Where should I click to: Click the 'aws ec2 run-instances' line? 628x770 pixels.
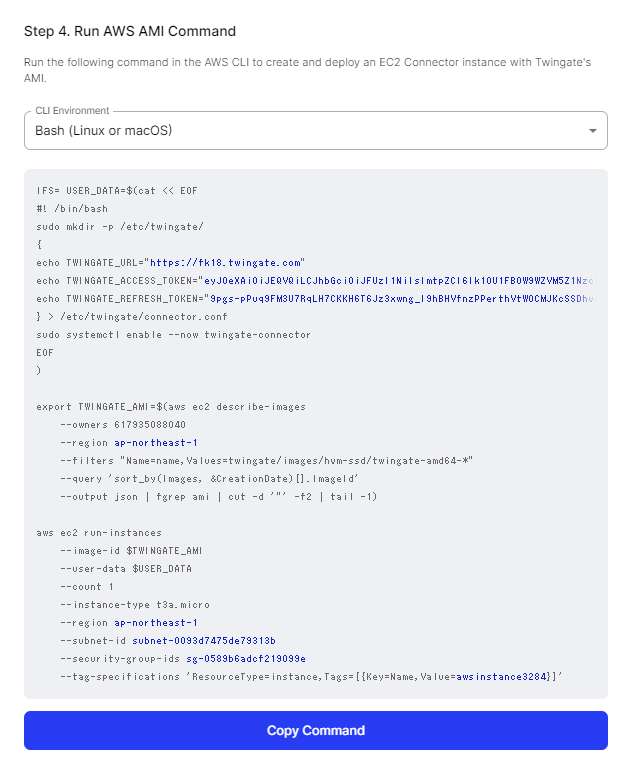(99, 533)
